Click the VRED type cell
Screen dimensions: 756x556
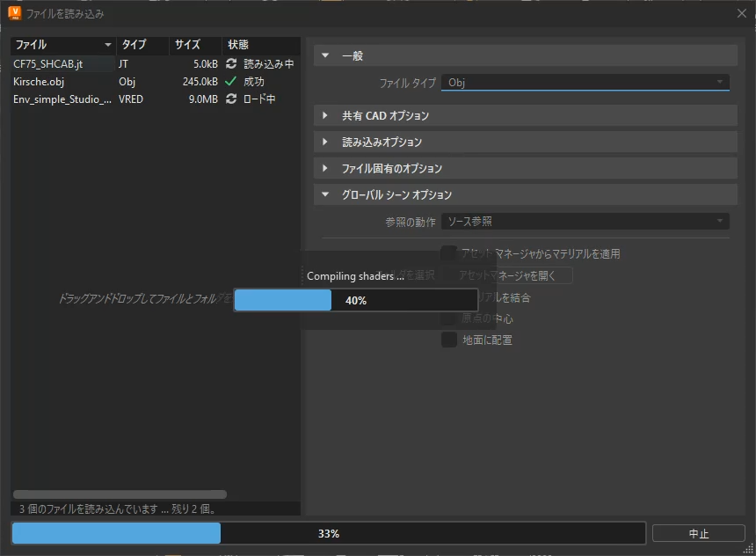tap(131, 99)
